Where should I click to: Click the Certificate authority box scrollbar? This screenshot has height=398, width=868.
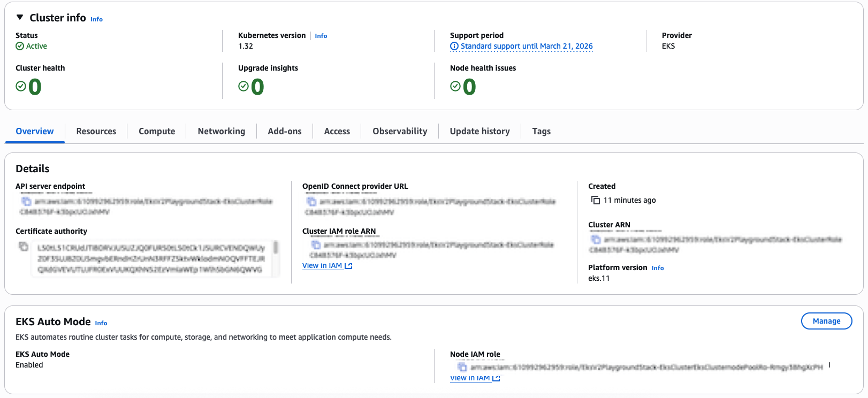pos(276,247)
